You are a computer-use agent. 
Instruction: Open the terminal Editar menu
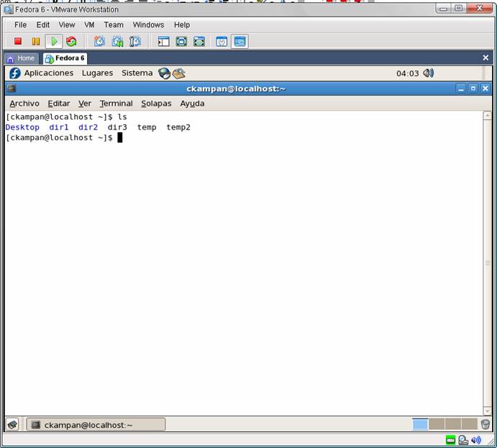coord(59,104)
